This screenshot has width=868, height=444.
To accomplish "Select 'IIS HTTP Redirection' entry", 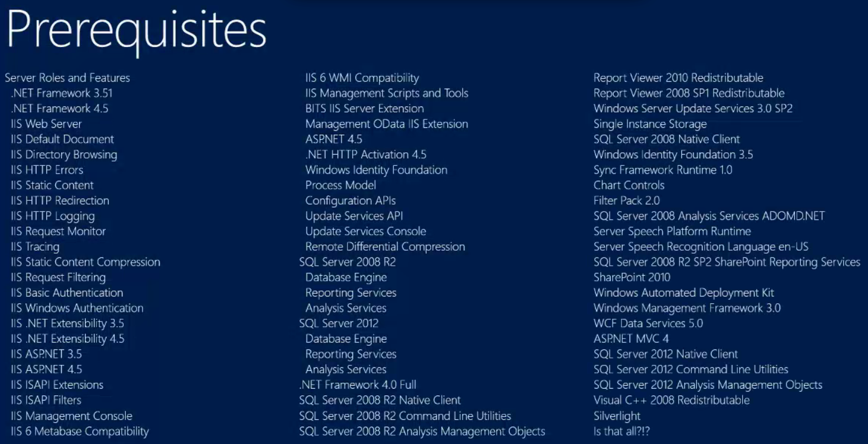I will pos(60,201).
